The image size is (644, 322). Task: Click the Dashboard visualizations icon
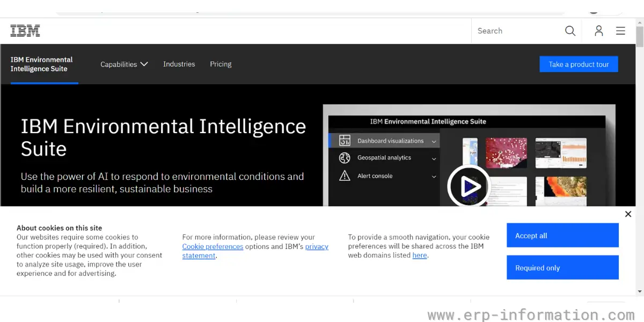pos(345,141)
